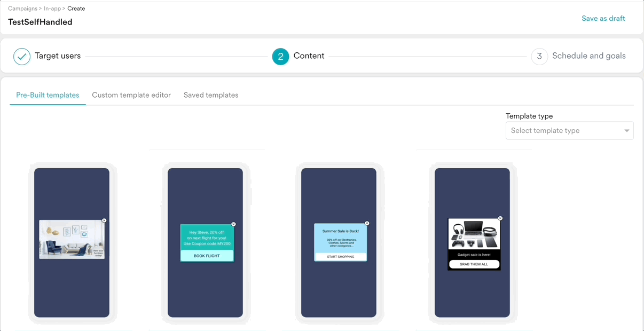Expand the Template type dropdown arrow
The image size is (644, 331).
click(x=626, y=131)
